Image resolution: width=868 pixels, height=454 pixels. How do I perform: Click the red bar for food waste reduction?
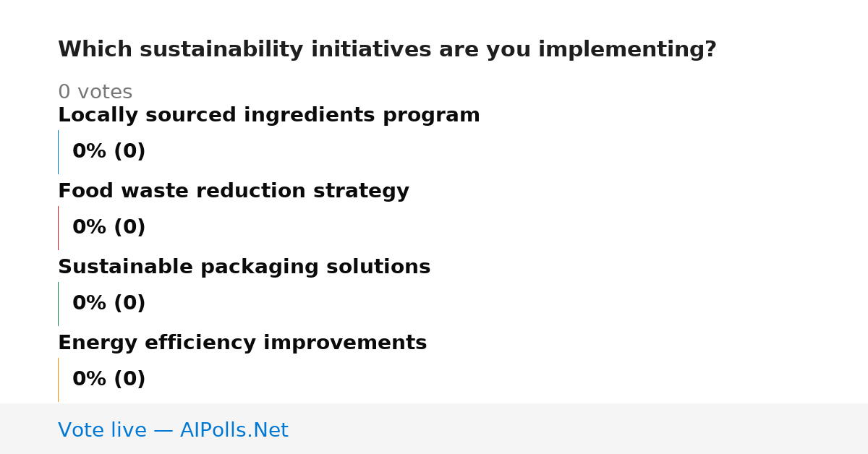pos(58,228)
